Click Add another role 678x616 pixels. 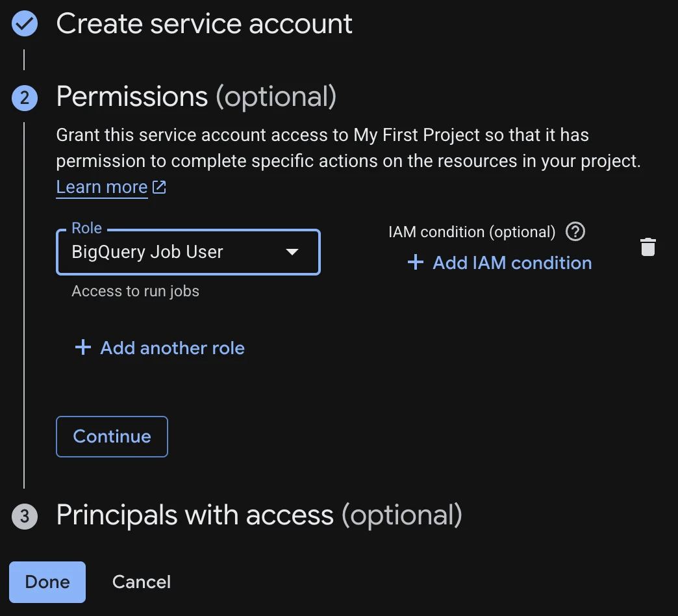point(173,348)
